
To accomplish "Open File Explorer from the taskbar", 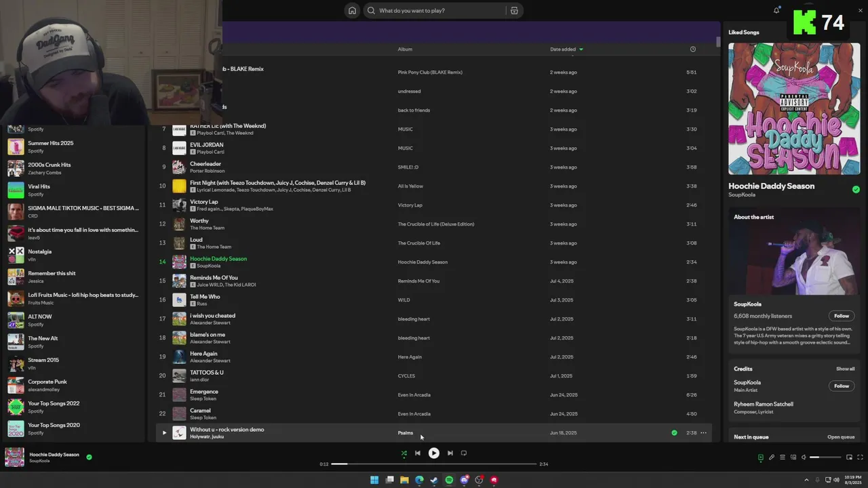I will pos(404,480).
